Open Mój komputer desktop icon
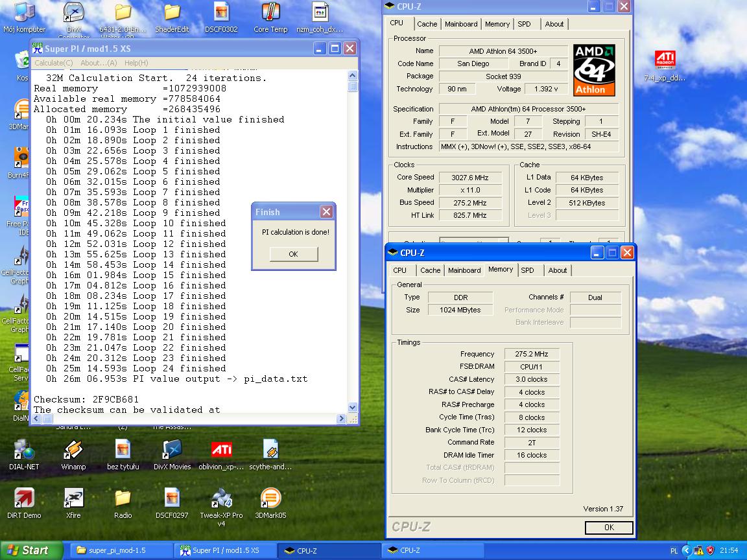 pyautogui.click(x=24, y=17)
